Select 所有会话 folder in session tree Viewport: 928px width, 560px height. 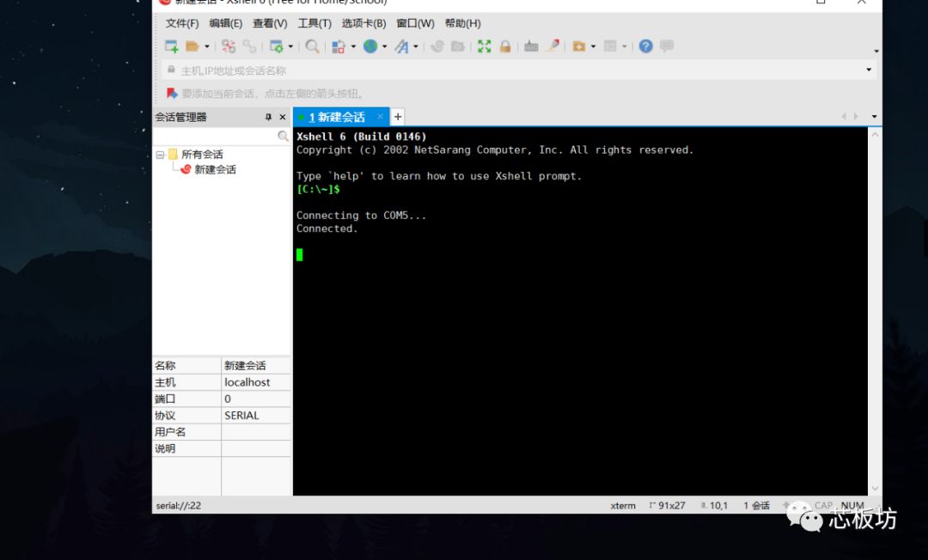(202, 155)
